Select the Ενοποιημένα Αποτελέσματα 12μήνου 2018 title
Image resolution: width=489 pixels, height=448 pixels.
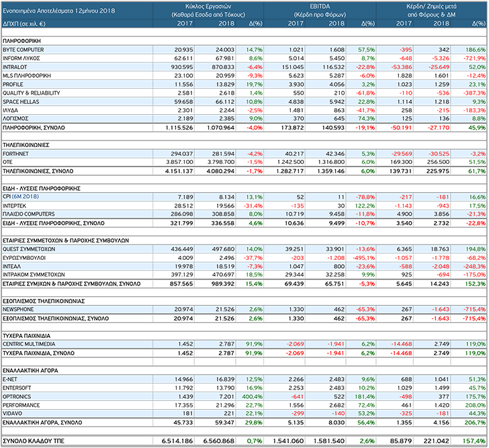59,11
